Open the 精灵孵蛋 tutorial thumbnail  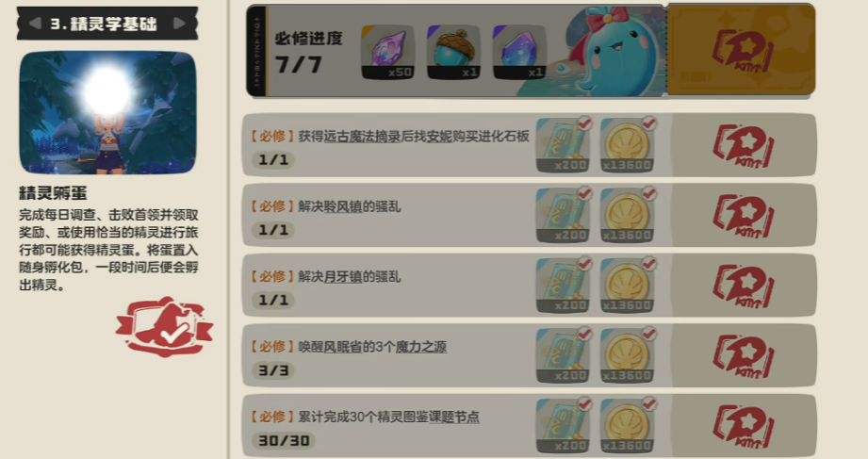click(x=108, y=112)
